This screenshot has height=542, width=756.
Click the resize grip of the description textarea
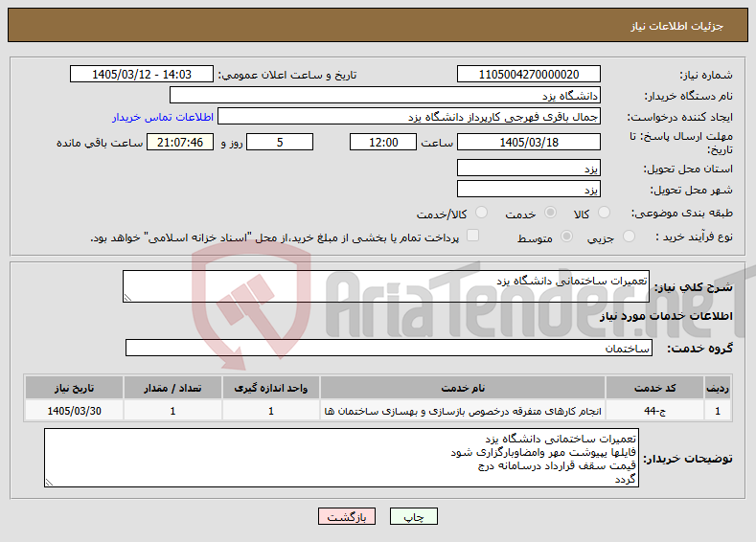(x=127, y=298)
